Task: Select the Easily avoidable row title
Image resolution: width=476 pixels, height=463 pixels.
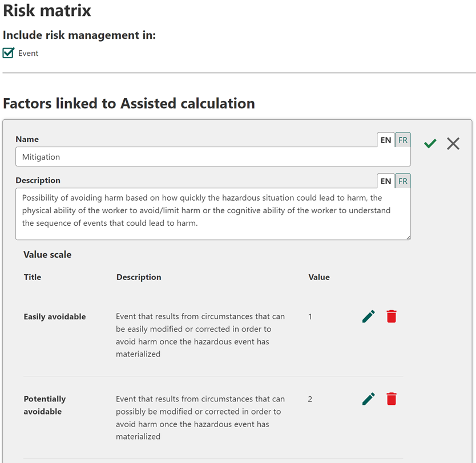Action: pyautogui.click(x=55, y=316)
